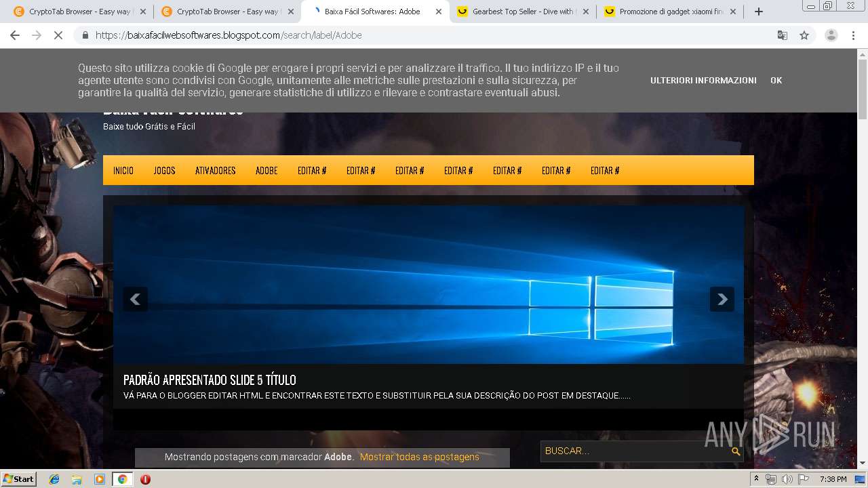
Task: Click the forward navigation arrow
Action: pos(37,35)
